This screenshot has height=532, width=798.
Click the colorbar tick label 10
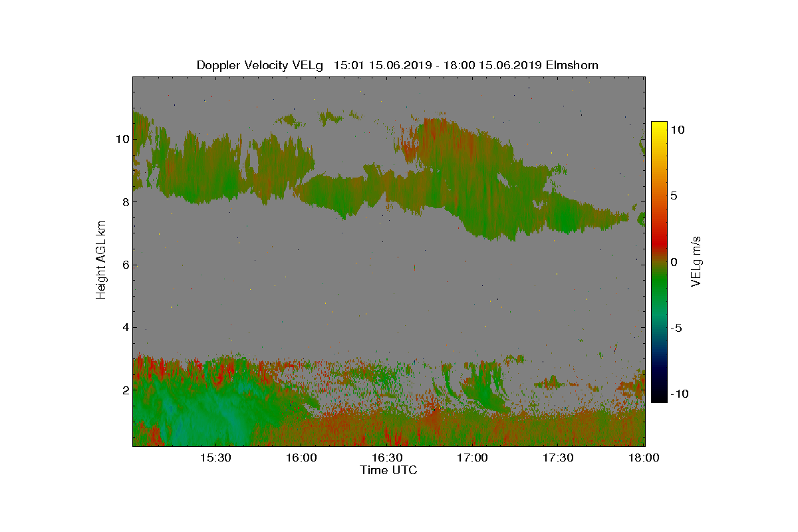click(677, 130)
